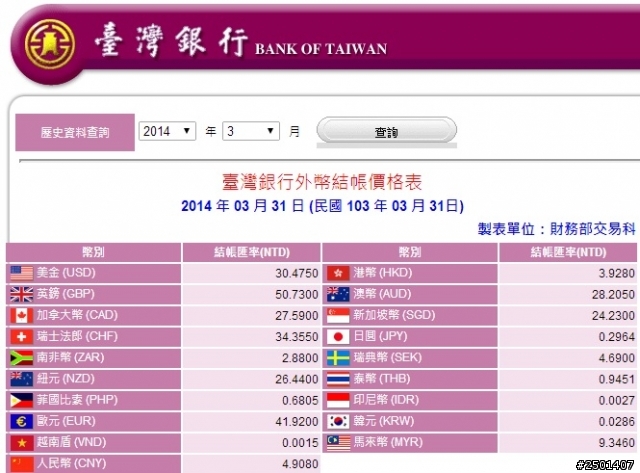Select the 瑞典幣 (SEK) currency label
The height and width of the screenshot is (473, 640).
388,358
